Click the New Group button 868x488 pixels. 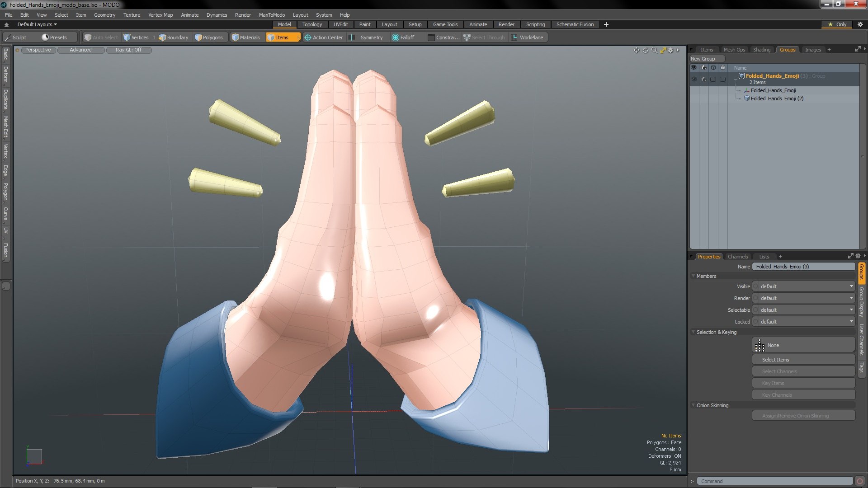pos(707,59)
